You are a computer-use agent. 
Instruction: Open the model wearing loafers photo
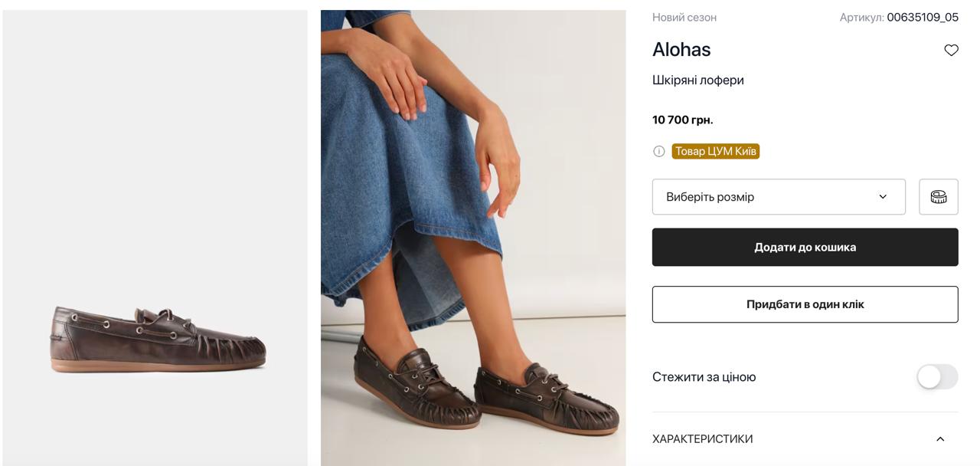coord(473,238)
